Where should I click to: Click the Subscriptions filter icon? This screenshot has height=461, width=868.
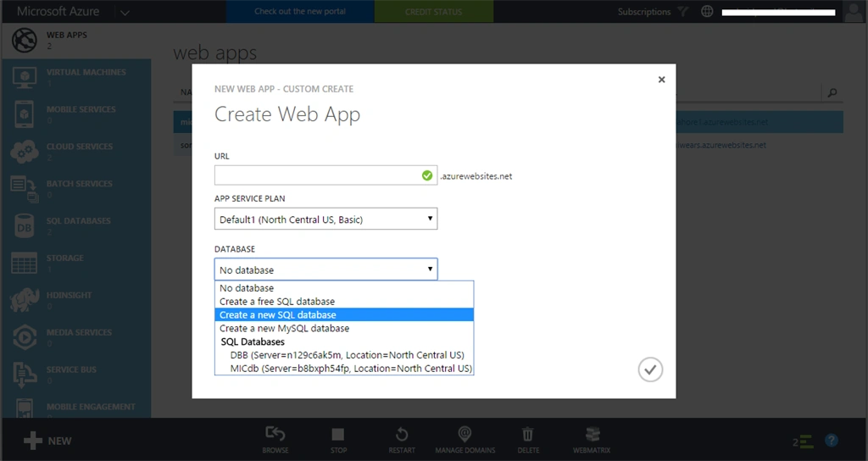pos(683,12)
